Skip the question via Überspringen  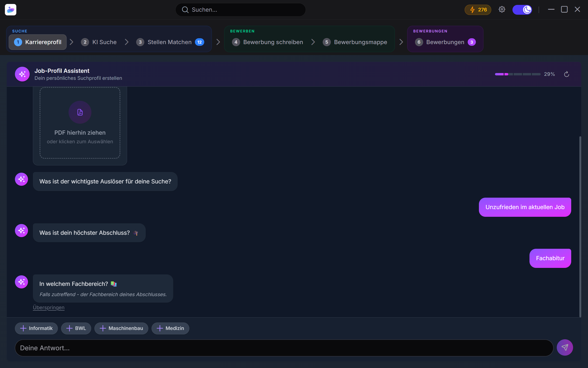click(x=49, y=307)
